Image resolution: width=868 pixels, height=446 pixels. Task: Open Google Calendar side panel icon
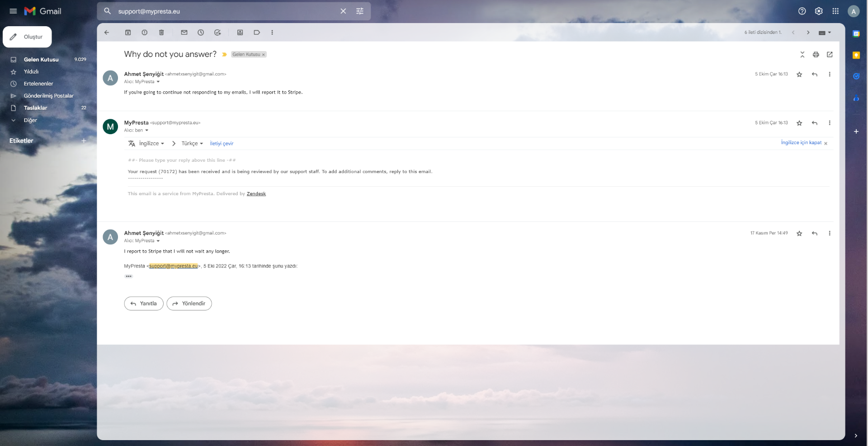pyautogui.click(x=856, y=33)
